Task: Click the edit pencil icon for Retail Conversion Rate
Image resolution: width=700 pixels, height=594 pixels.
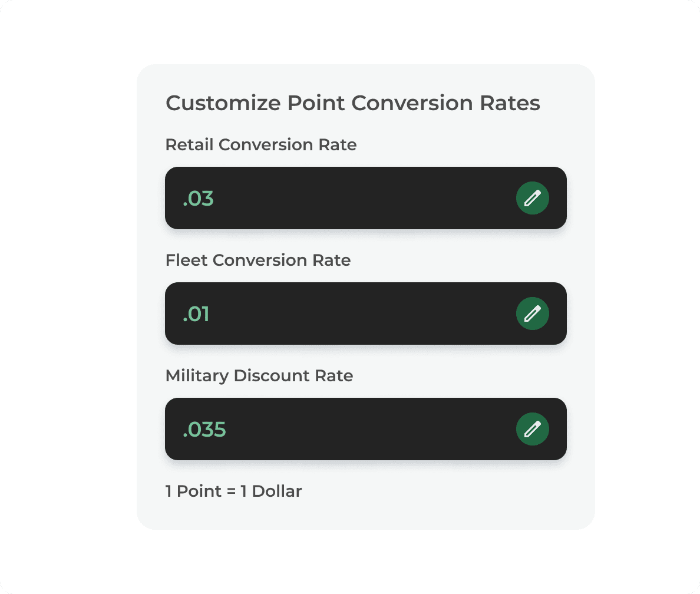Action: (x=532, y=198)
